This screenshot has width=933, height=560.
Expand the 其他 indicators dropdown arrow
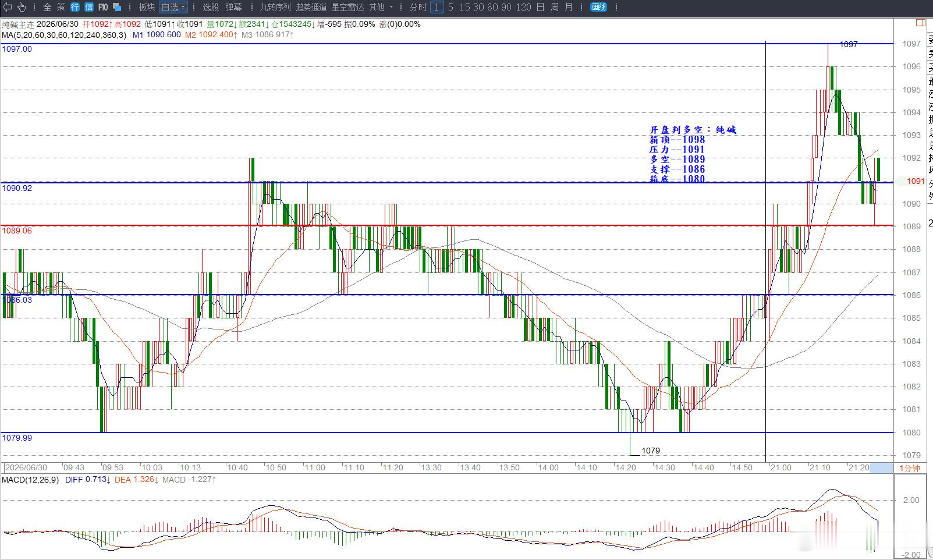391,7
